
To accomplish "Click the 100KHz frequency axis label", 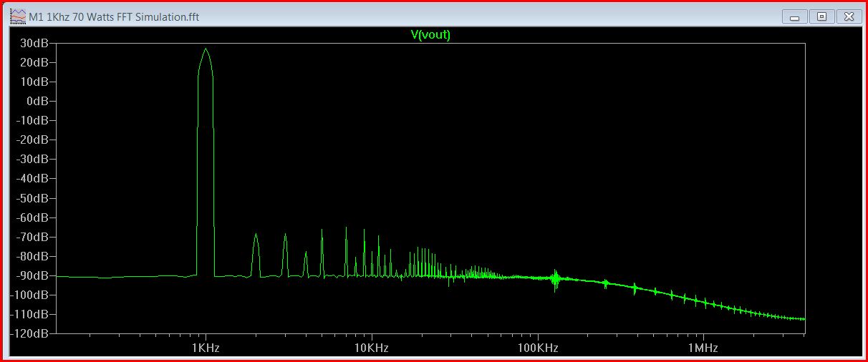I will click(537, 348).
